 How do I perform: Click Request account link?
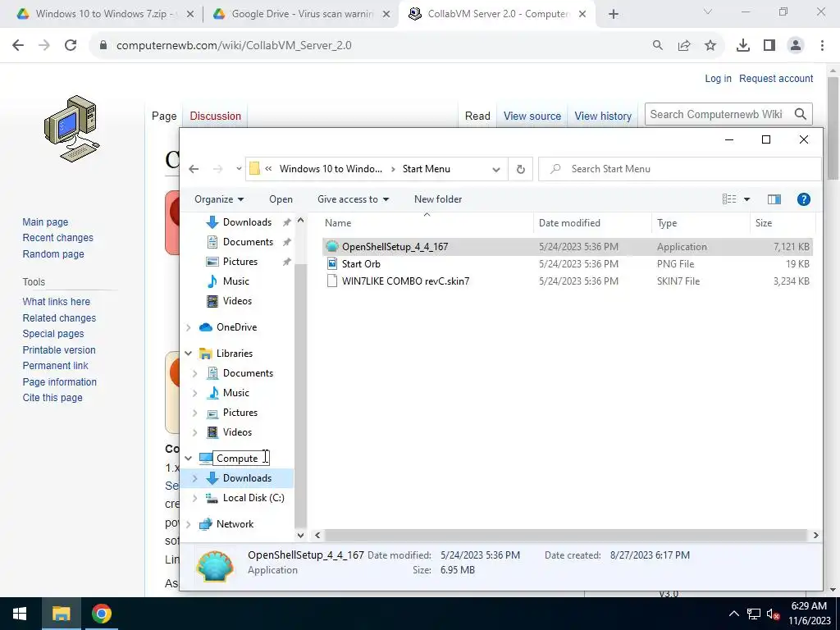(x=776, y=79)
